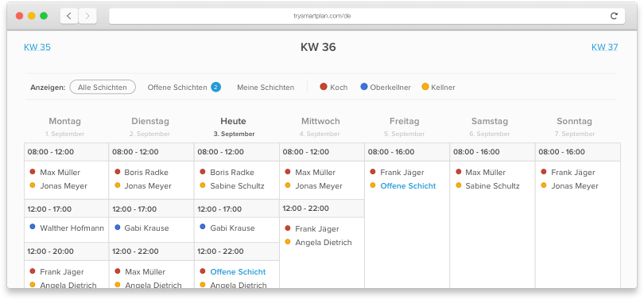Click Walther Hofmann shift entry on Montag
The height and width of the screenshot is (300, 644).
tap(72, 228)
